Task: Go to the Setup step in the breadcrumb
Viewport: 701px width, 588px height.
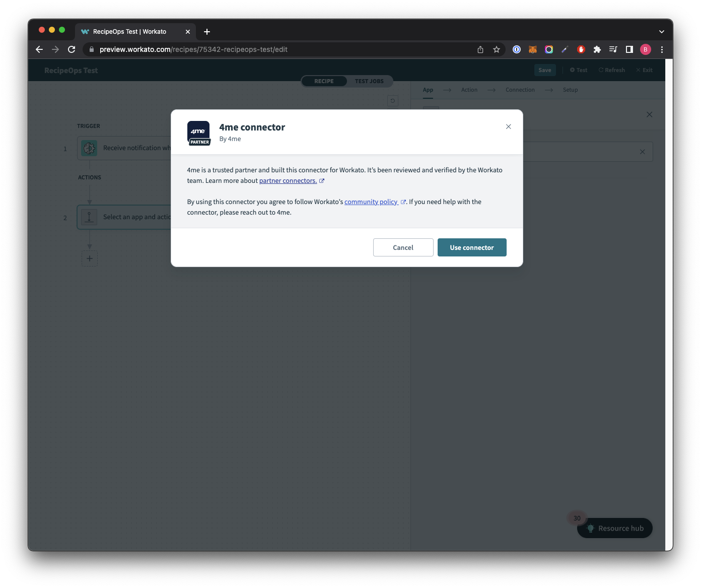Action: (x=570, y=90)
